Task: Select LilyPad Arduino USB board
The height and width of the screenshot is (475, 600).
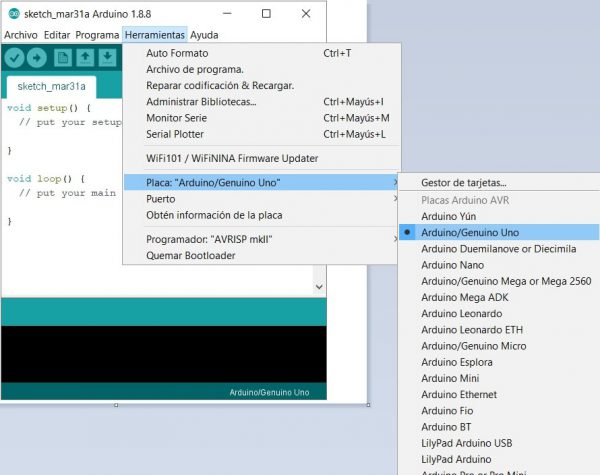Action: coord(499,443)
